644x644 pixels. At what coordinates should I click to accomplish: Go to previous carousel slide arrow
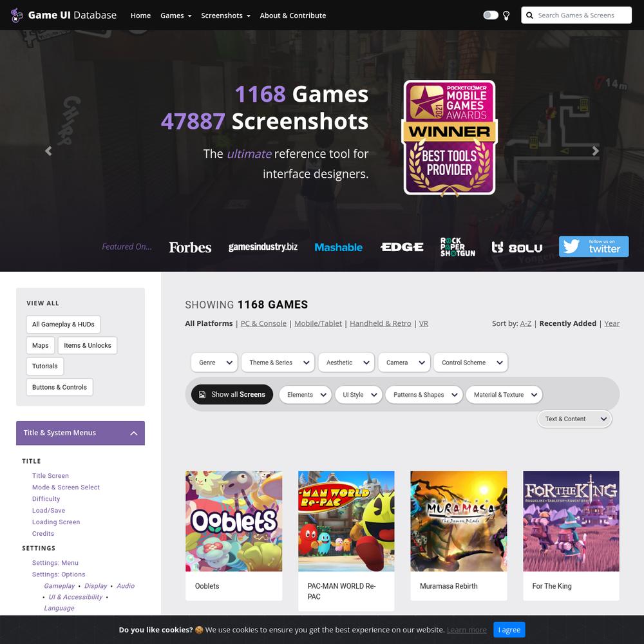pos(48,151)
